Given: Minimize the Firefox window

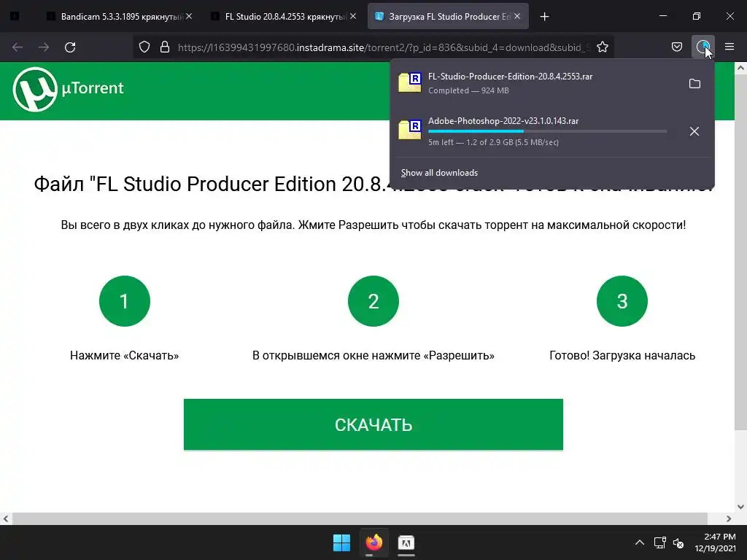Looking at the screenshot, I should (x=662, y=16).
